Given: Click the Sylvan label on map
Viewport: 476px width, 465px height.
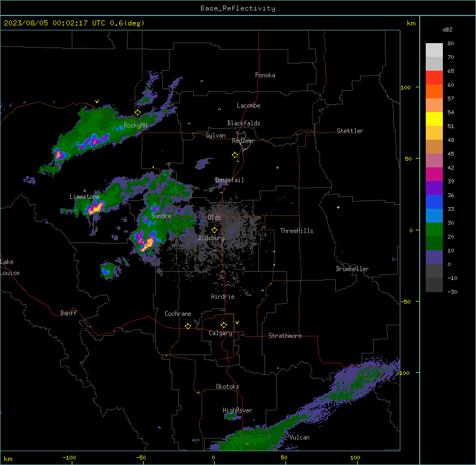Looking at the screenshot, I should [215, 135].
